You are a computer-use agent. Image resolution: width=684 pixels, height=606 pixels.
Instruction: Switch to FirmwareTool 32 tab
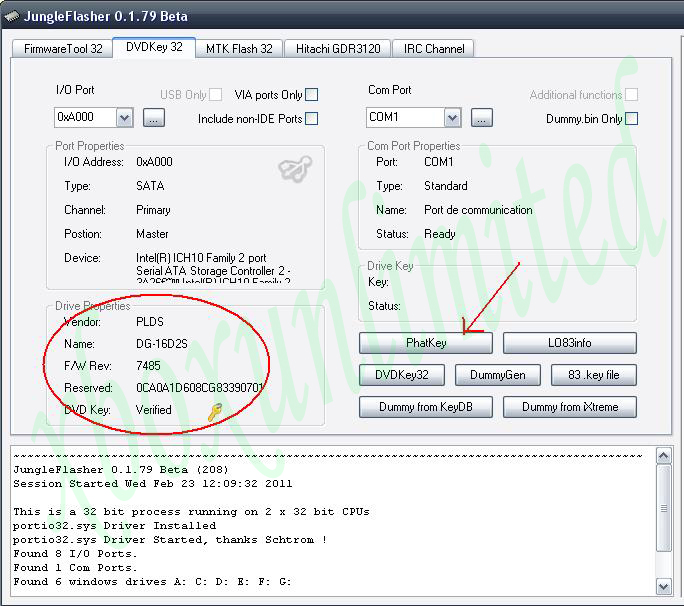pos(63,48)
